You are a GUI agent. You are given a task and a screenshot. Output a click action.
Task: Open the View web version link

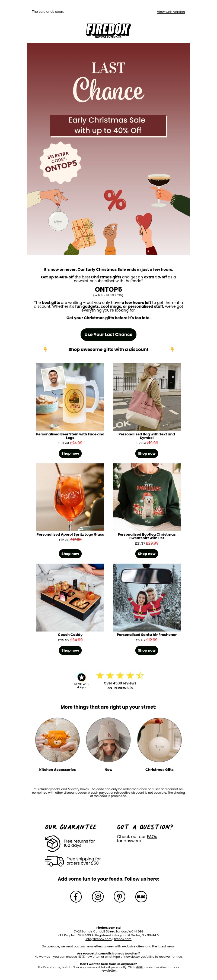point(171,12)
